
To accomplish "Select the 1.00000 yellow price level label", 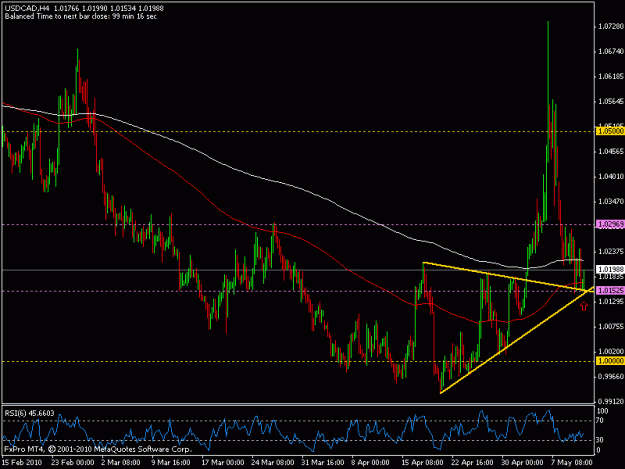I will pos(610,361).
